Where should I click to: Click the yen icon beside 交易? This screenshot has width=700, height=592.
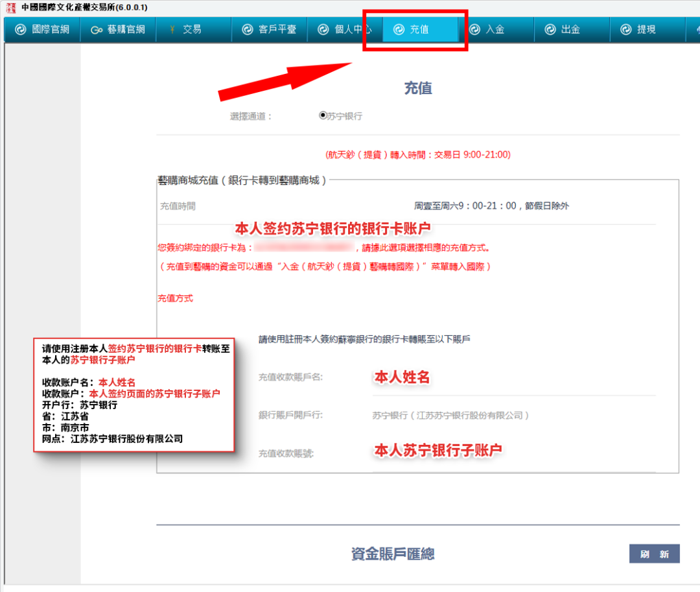(x=172, y=29)
